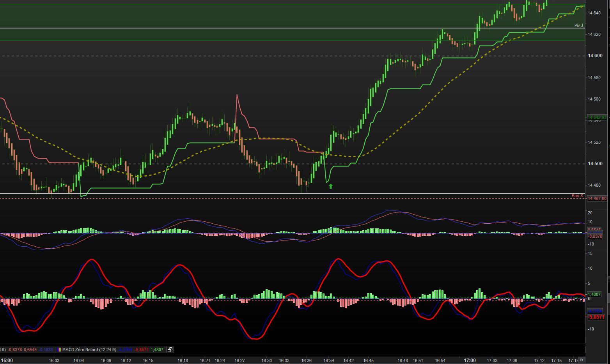Select the green 1,4807 histogram value tag
Viewport: 610px width, 364px height.
[594, 294]
